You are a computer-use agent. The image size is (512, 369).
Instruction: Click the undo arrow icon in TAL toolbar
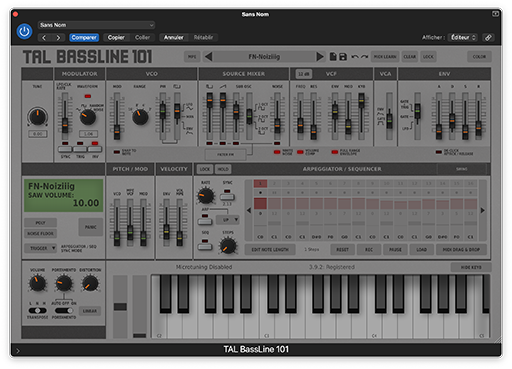point(355,57)
